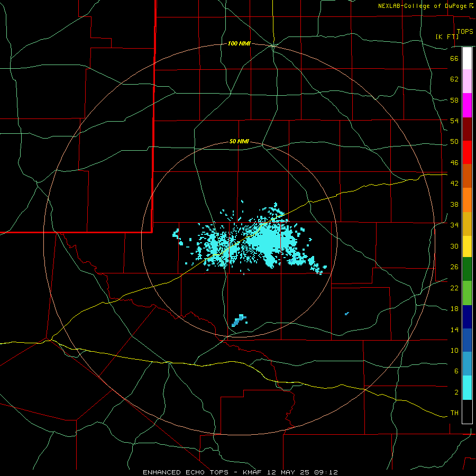476x476 pixels.
Task: Click the dark orange legend band
Action: coord(467,176)
